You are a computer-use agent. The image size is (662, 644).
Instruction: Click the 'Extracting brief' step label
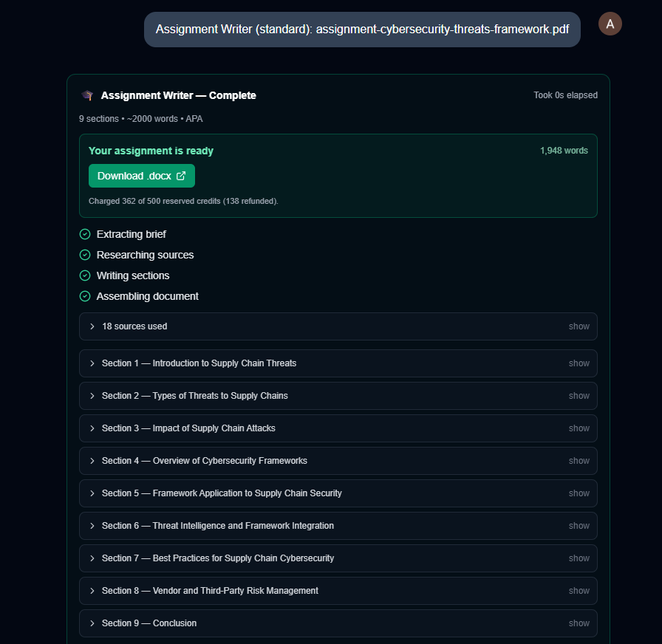click(x=132, y=234)
